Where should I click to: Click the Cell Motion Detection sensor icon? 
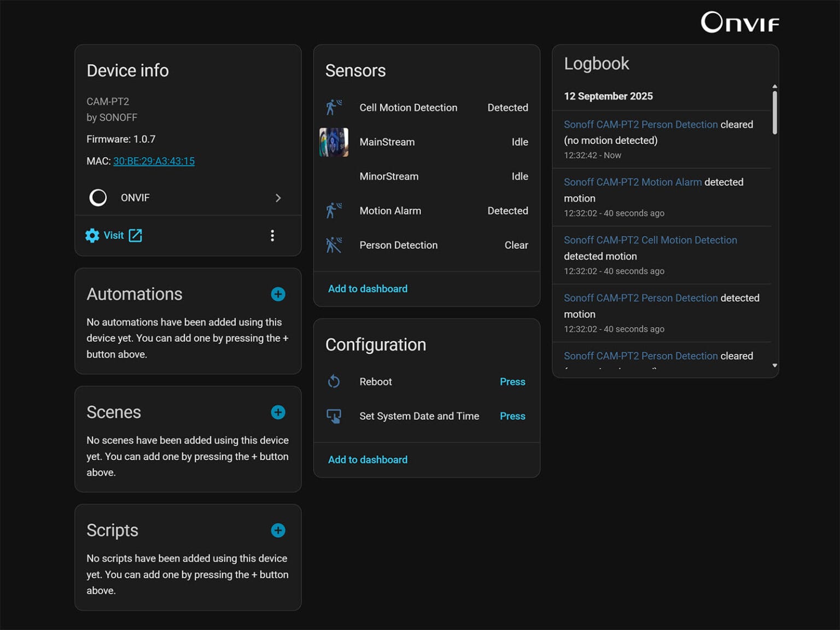[x=334, y=107]
